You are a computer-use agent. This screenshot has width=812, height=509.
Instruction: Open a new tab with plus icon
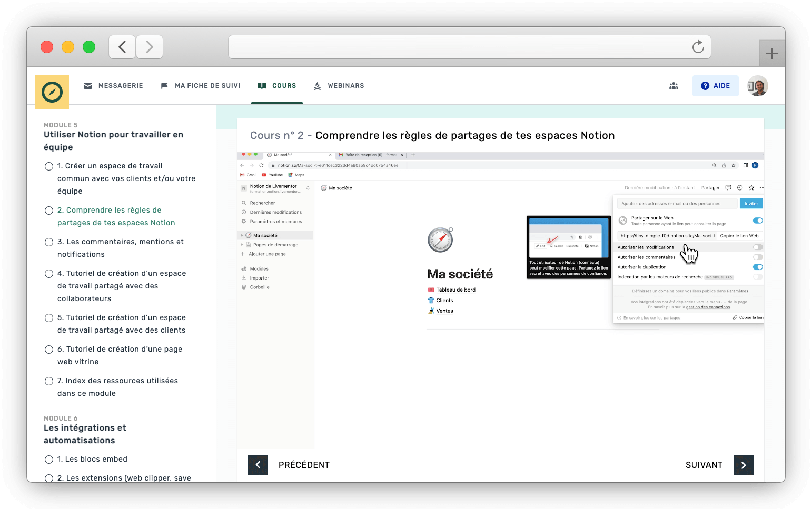click(771, 53)
